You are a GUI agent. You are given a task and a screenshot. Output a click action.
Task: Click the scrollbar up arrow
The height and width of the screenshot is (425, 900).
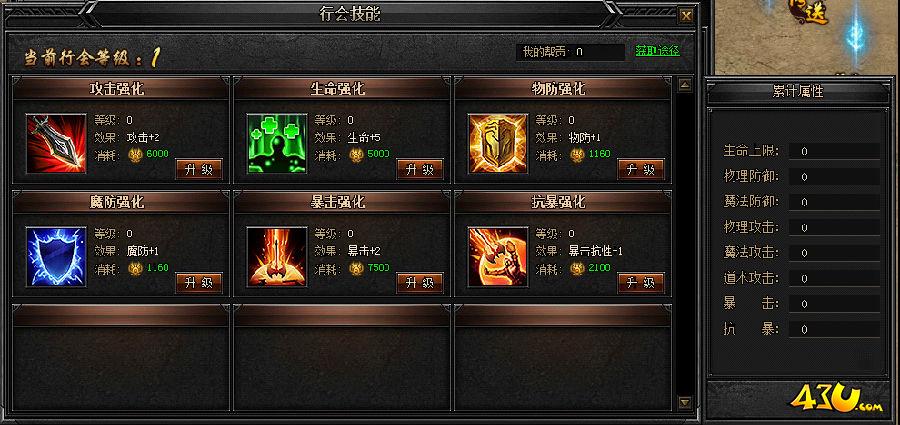coord(684,86)
